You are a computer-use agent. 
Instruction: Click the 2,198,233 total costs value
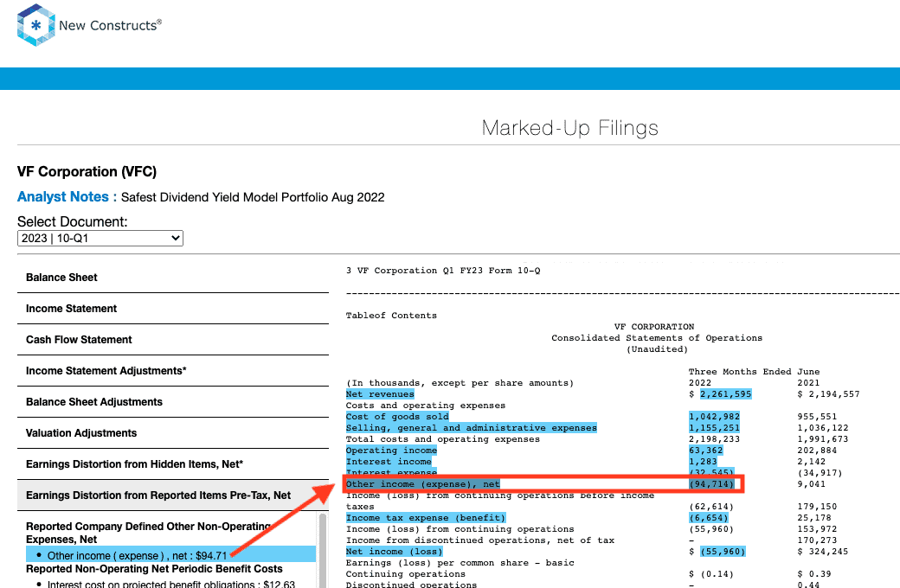click(714, 439)
